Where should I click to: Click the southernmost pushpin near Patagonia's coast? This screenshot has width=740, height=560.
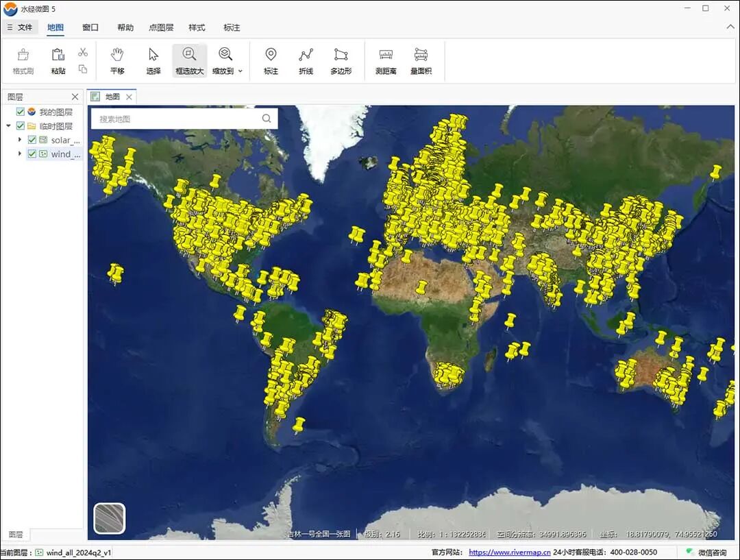(298, 425)
